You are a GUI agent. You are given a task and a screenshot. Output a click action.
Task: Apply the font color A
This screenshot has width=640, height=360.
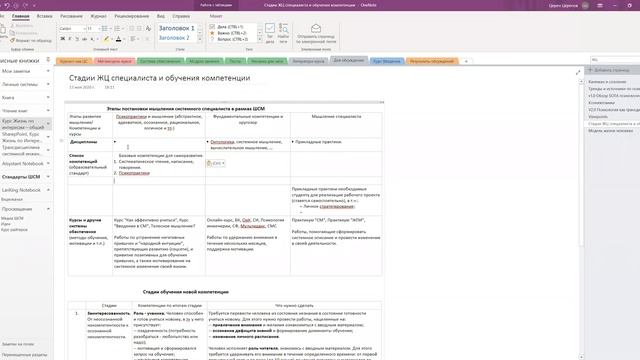118,39
